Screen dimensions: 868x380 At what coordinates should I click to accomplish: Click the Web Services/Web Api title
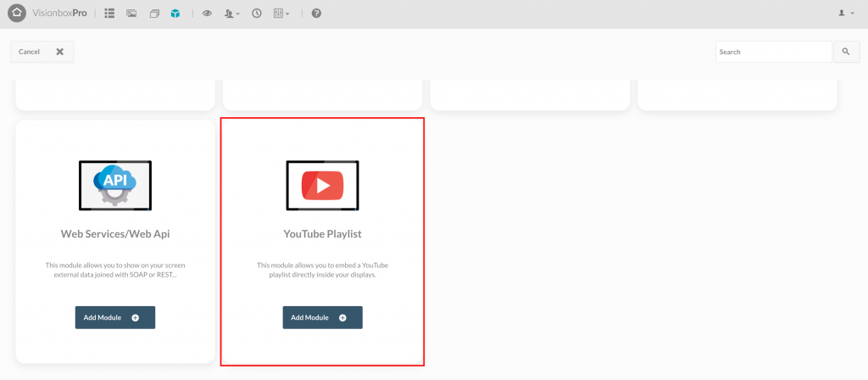pyautogui.click(x=115, y=234)
